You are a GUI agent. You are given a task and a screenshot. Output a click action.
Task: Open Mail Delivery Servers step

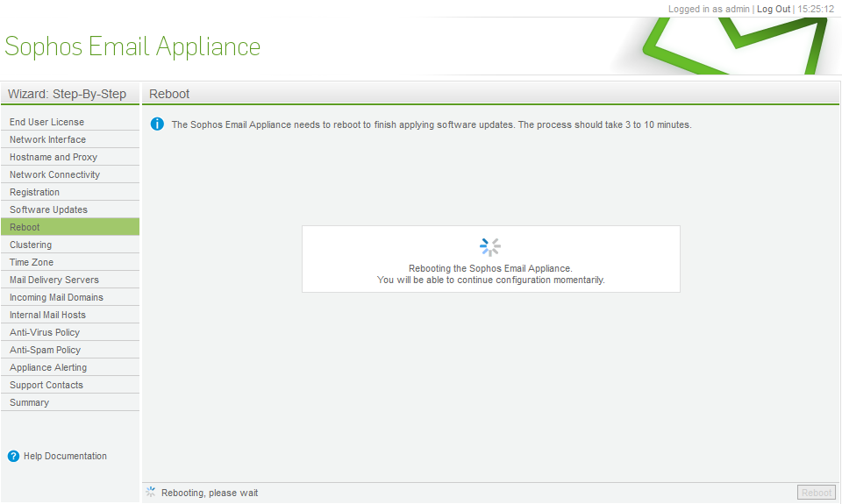pos(70,280)
